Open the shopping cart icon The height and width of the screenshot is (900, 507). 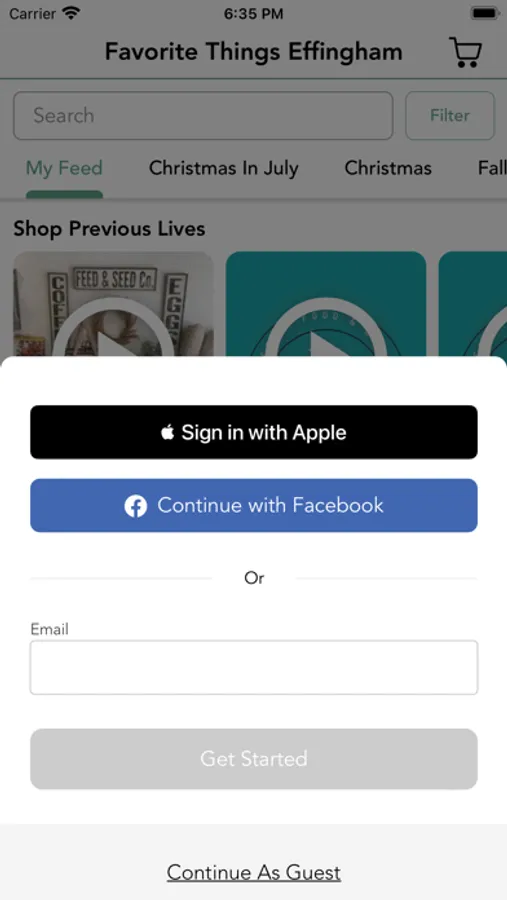click(x=465, y=52)
